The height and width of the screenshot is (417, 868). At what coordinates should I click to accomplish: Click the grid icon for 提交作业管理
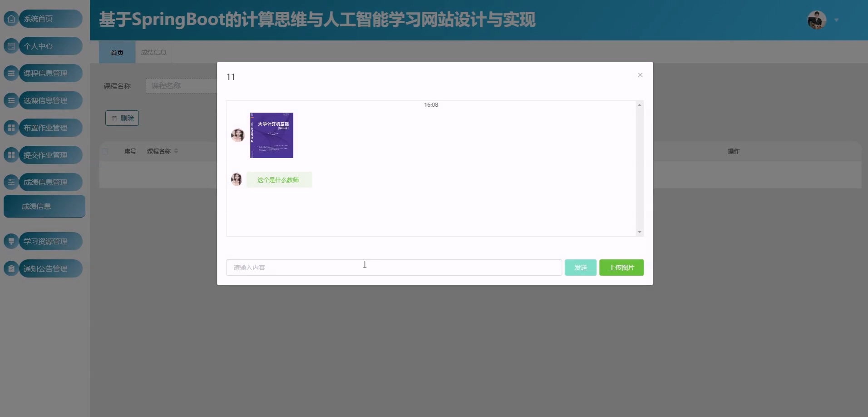(11, 155)
